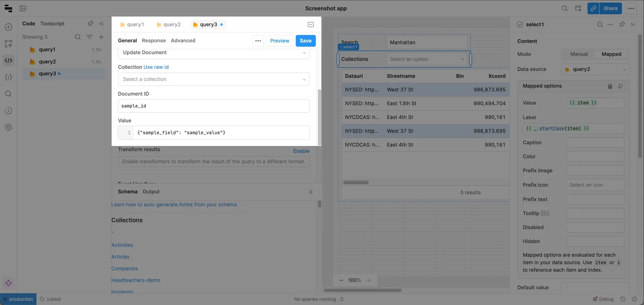Screen dimensions: 644x305
Task: Save query3
Action: [306, 41]
